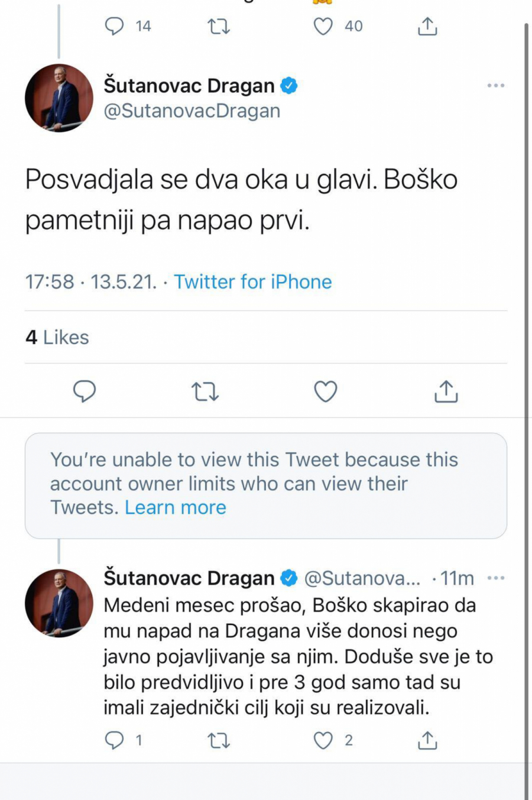Open profile picture on the 11m reply
The width and height of the screenshot is (532, 800).
coord(59,603)
